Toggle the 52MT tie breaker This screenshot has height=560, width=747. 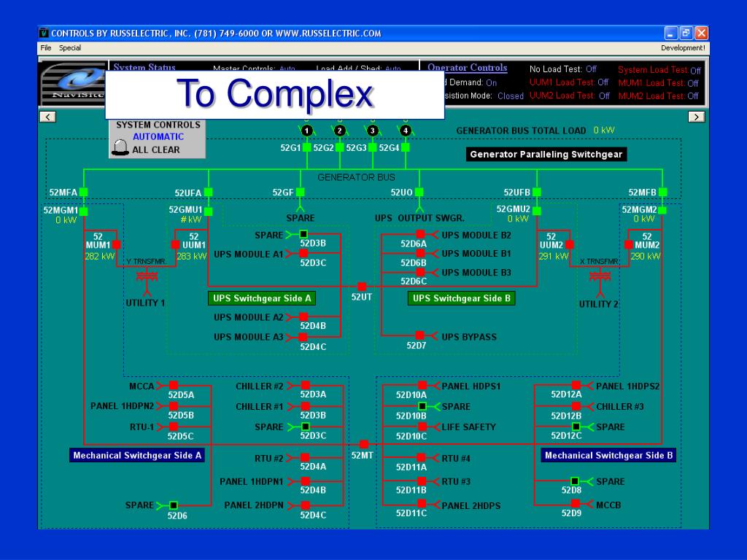coord(364,444)
